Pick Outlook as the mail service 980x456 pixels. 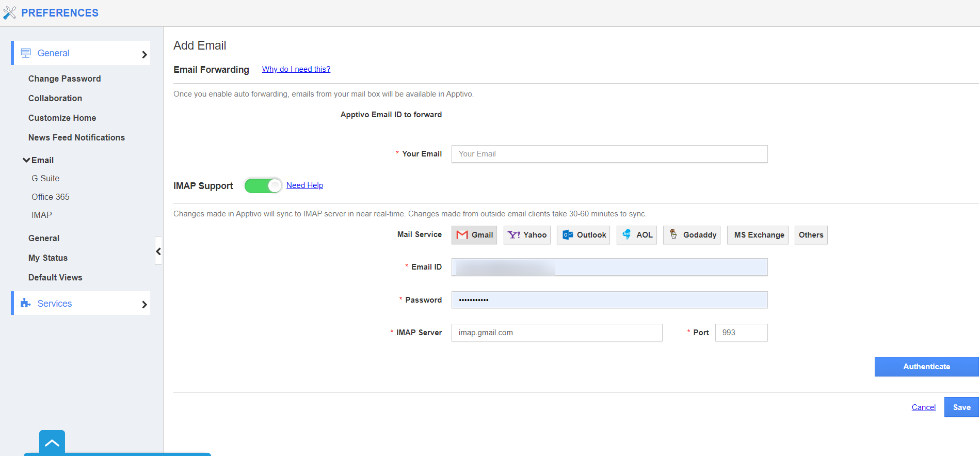coord(583,235)
